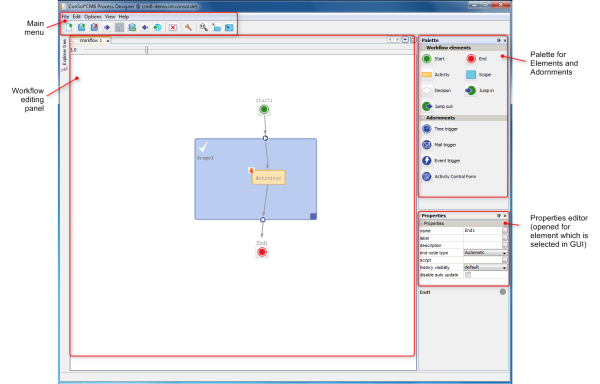This screenshot has width=600, height=384.
Task: Click the purple left-pointing arrow toolbar icon
Action: point(145,28)
